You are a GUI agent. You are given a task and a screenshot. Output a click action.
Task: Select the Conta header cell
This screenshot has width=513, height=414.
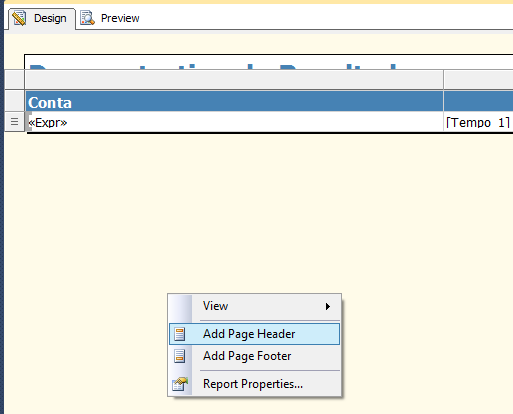pos(235,102)
